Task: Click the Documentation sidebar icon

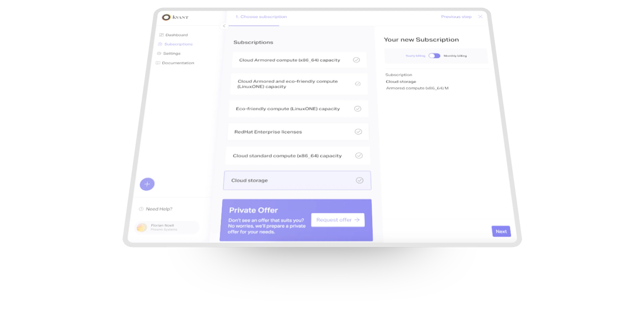Action: pos(158,63)
